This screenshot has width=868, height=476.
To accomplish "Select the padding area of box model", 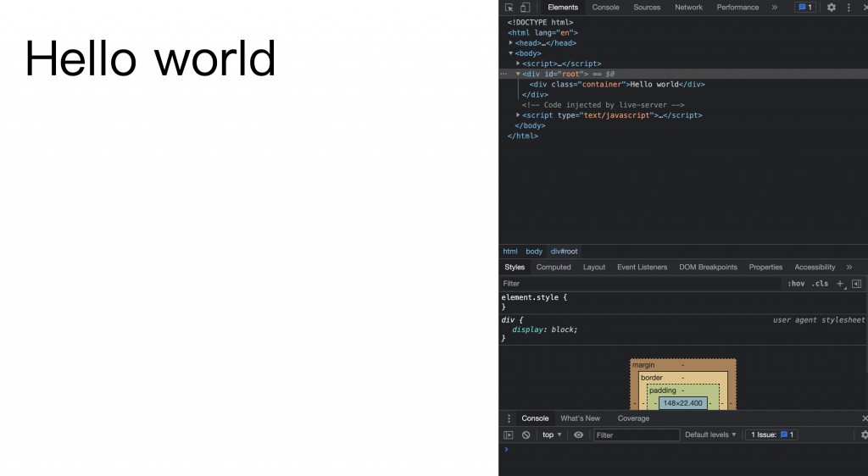I will click(663, 390).
